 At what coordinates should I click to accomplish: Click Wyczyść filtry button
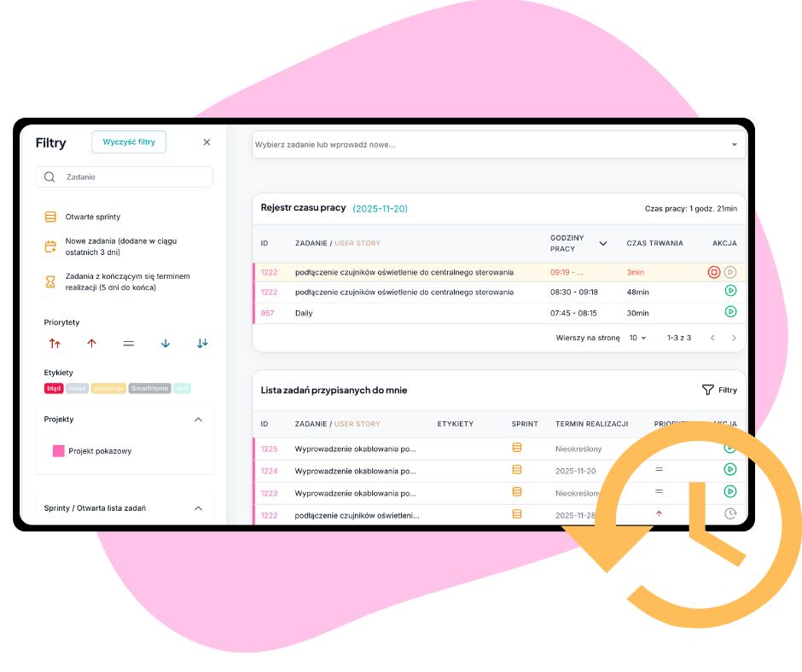click(x=129, y=142)
